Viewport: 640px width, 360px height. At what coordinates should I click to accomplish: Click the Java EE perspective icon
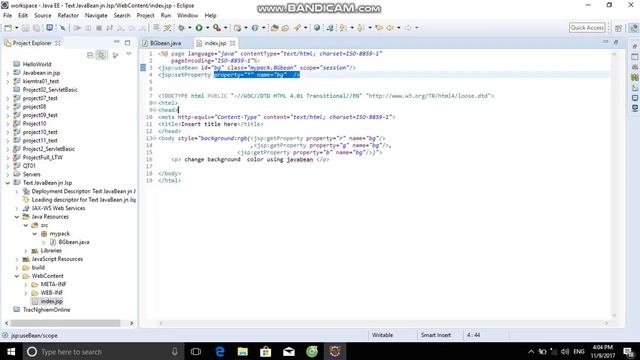tap(633, 28)
